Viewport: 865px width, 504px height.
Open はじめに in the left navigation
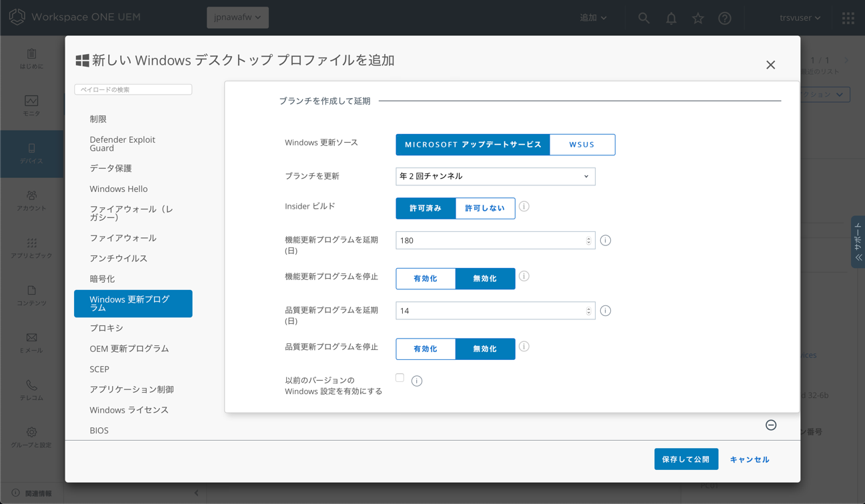tap(31, 59)
